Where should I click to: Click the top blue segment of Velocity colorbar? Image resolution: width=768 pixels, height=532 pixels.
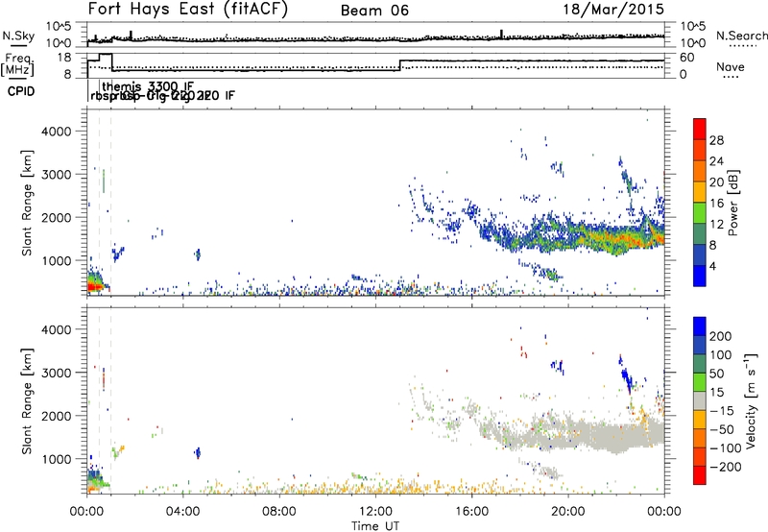[x=700, y=326]
